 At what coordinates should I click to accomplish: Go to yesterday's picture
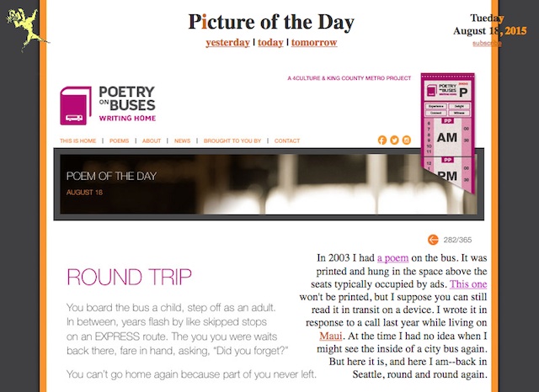pyautogui.click(x=227, y=43)
